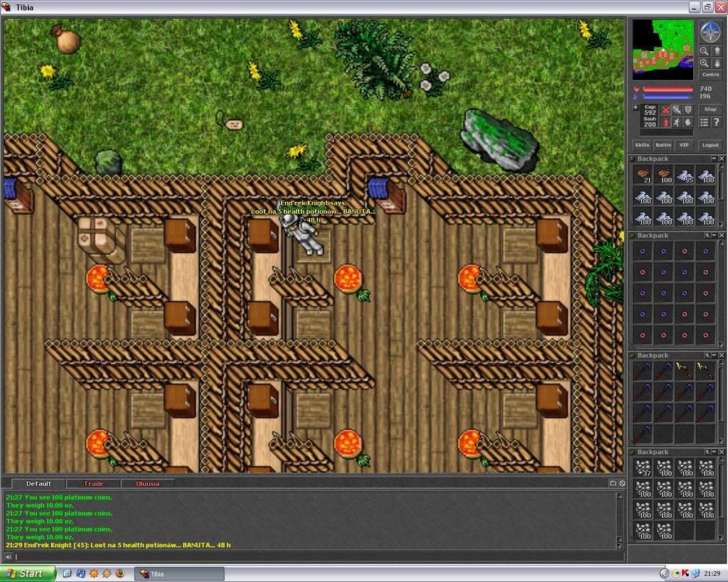Open the options list icon beside the question mark
This screenshot has height=582, width=728.
(705, 122)
